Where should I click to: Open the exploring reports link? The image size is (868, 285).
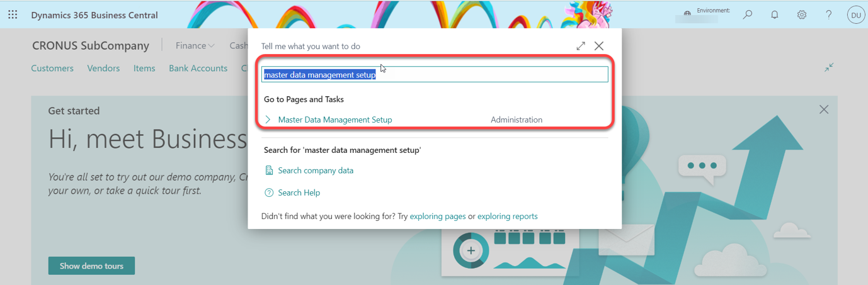coord(508,216)
